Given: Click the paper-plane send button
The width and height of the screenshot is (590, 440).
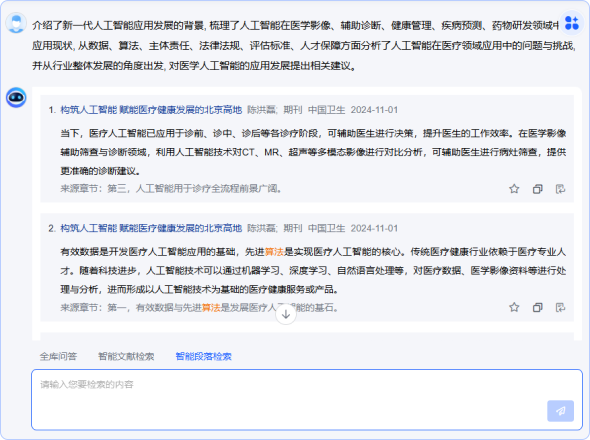Looking at the screenshot, I should [560, 411].
